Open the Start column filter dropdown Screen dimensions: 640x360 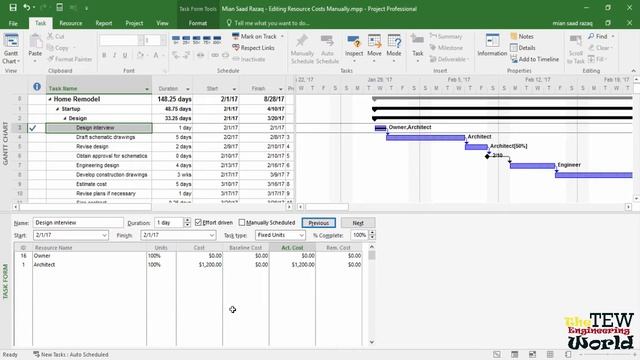[x=234, y=89]
